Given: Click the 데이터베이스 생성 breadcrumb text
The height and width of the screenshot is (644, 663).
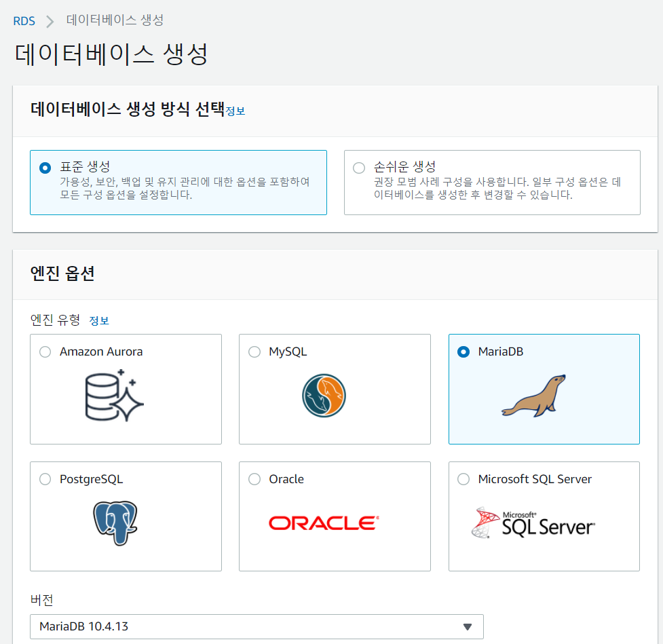Looking at the screenshot, I should click(x=115, y=20).
